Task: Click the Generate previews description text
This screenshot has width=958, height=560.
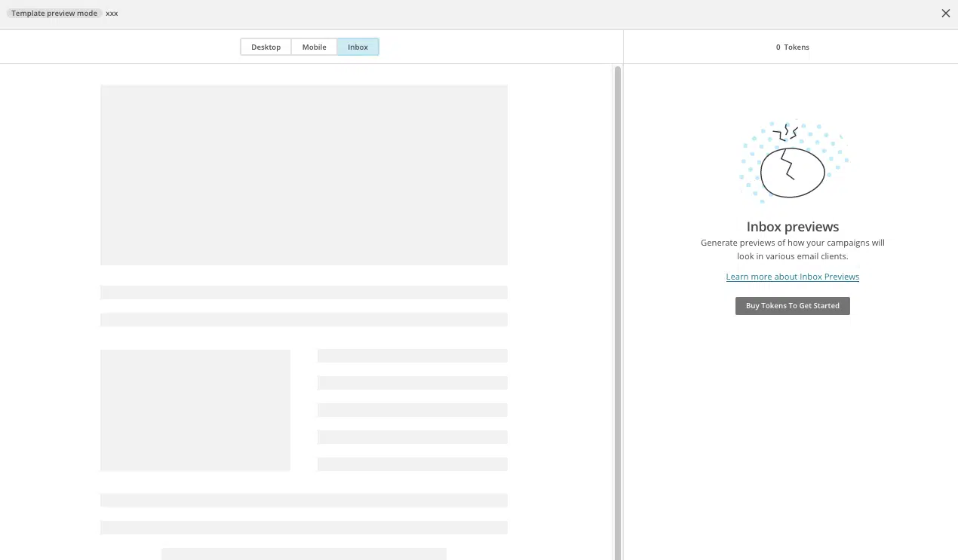Action: click(x=792, y=249)
